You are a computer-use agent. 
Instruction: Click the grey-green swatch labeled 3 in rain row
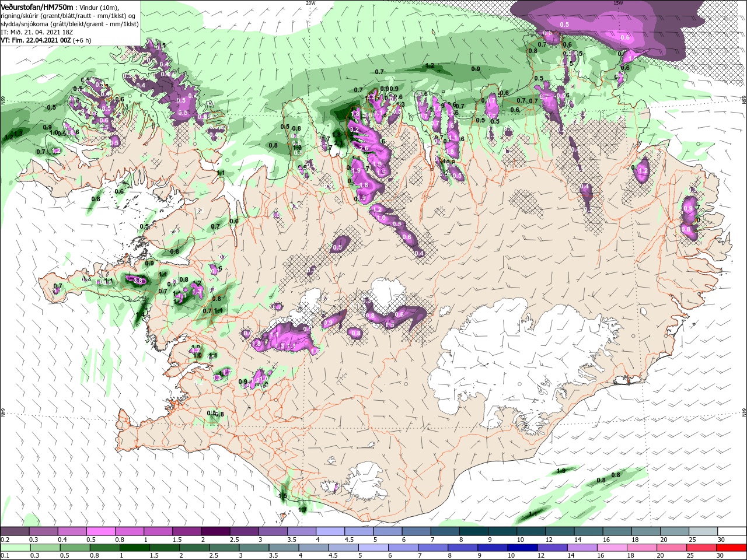pyautogui.click(x=254, y=548)
